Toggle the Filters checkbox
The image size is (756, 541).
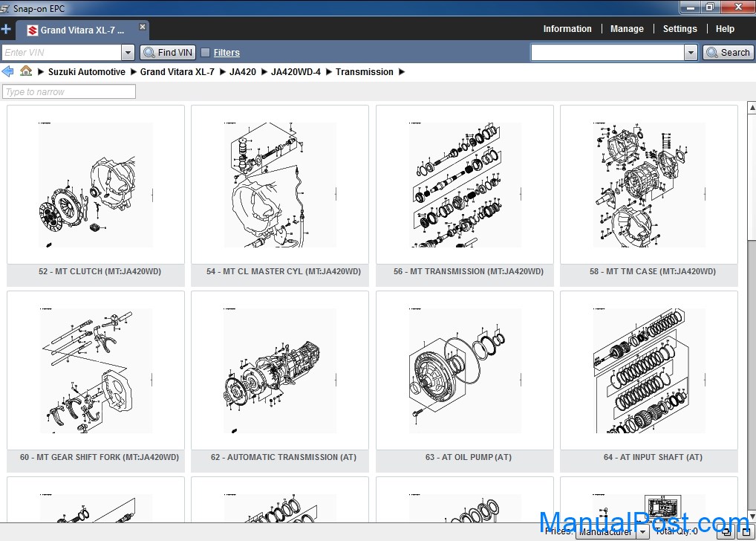206,53
